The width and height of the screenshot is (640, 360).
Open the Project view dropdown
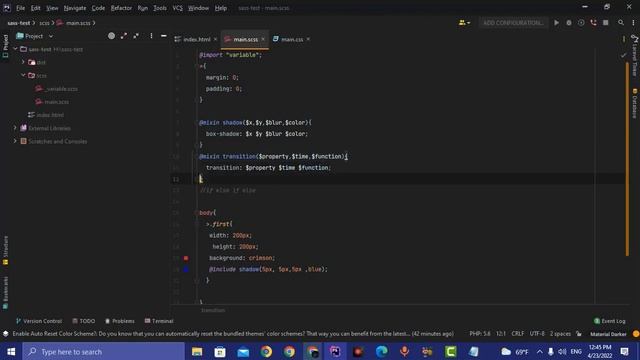(35, 36)
